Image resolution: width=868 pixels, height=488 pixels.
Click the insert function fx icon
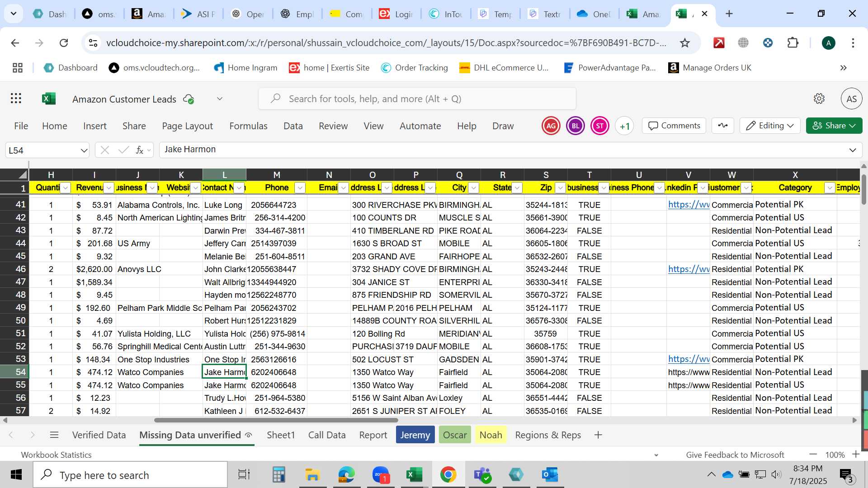point(140,150)
